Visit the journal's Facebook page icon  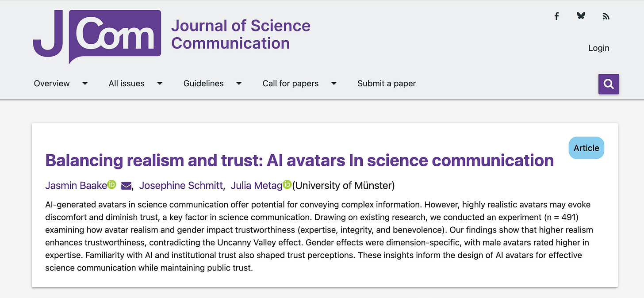pyautogui.click(x=556, y=16)
